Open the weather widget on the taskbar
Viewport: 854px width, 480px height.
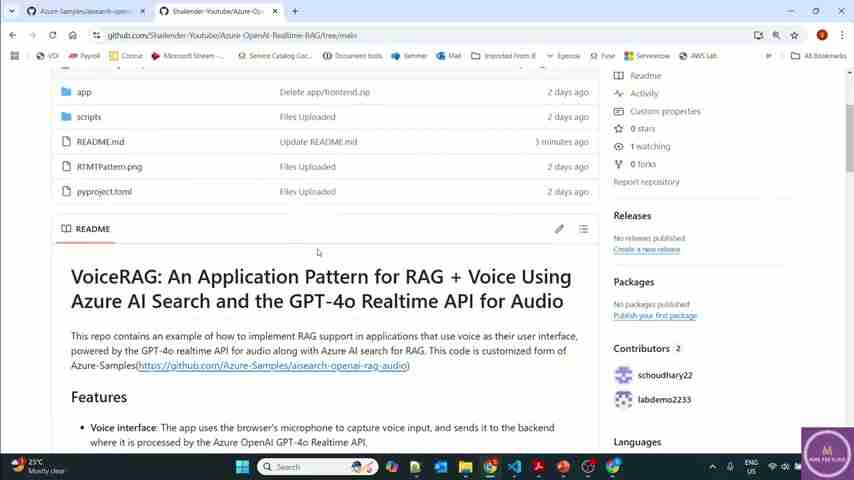pyautogui.click(x=38, y=467)
